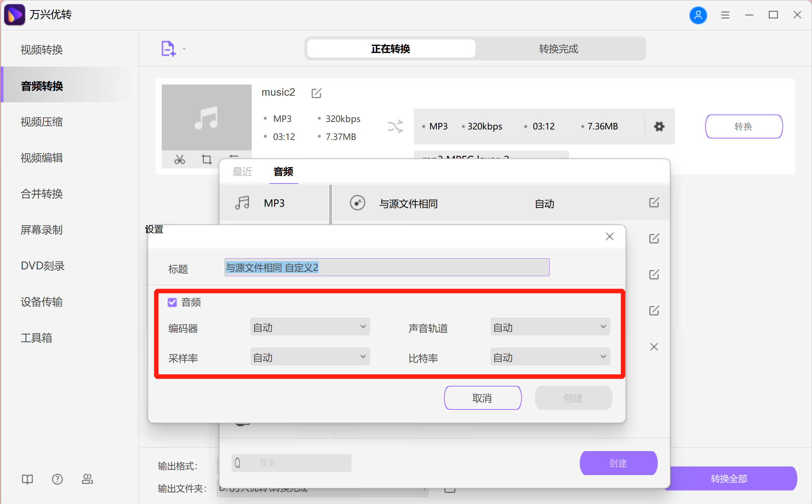Open the 声音轨道 dropdown
The height and width of the screenshot is (504, 812).
(x=550, y=326)
